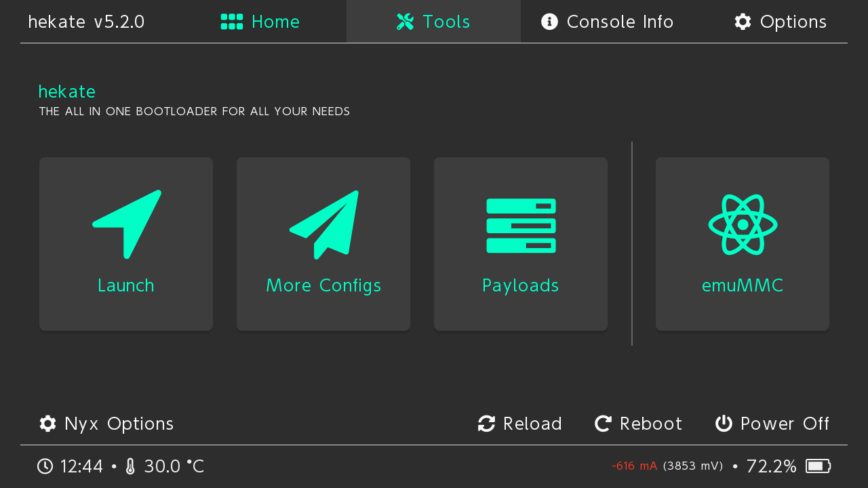Click the More Configs paper plane icon

tap(324, 224)
